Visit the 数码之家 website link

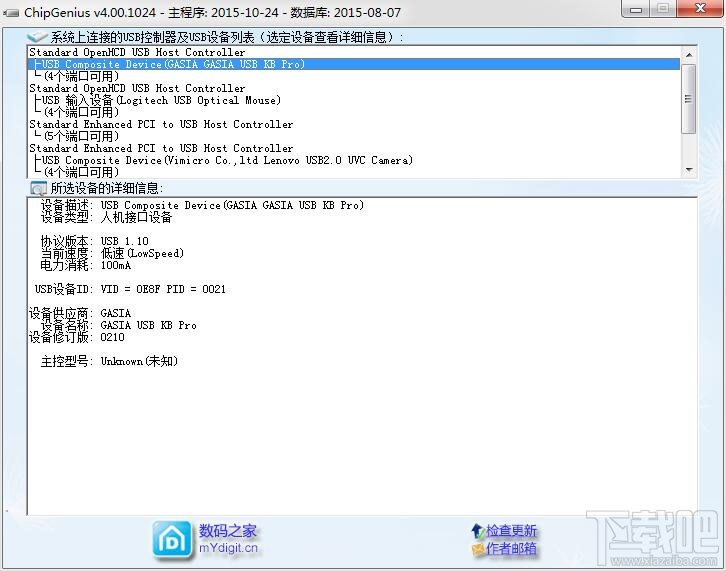pos(227,531)
